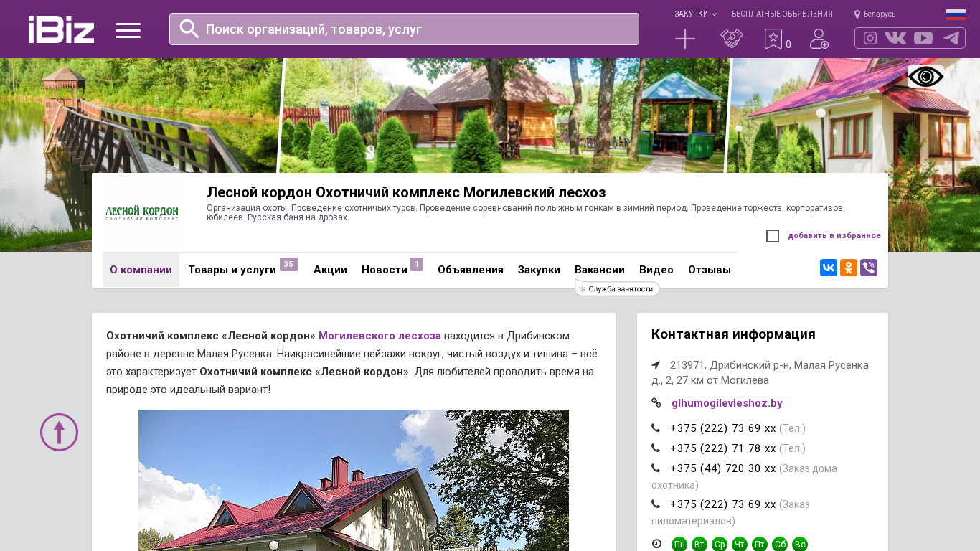Open the iBiz home logo
The image size is (980, 551).
[x=61, y=29]
